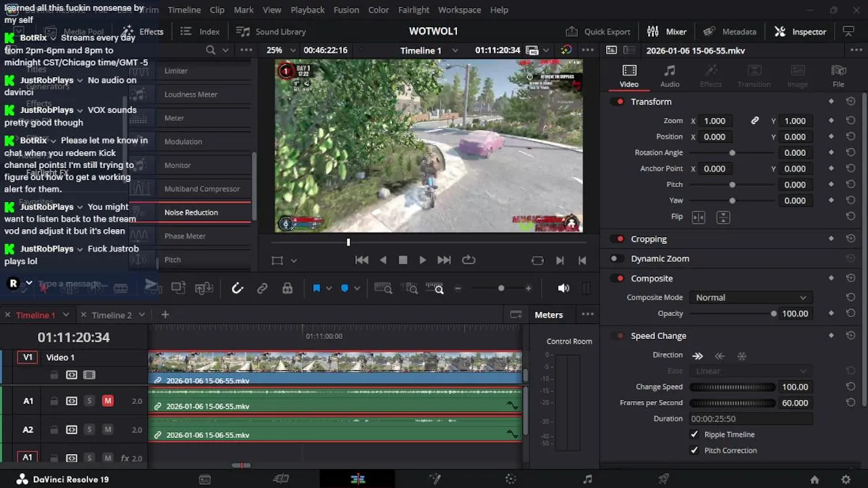Open the Timeline menu

[184, 10]
